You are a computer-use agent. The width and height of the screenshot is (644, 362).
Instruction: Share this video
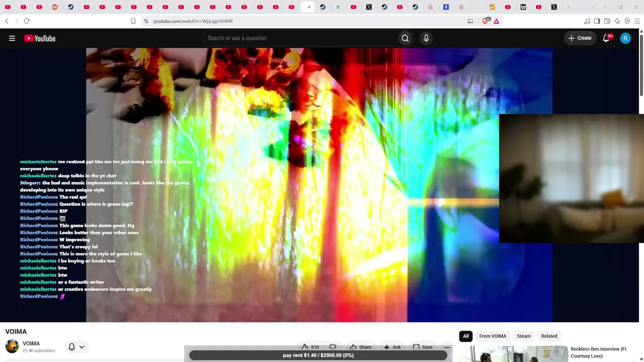pos(360,347)
